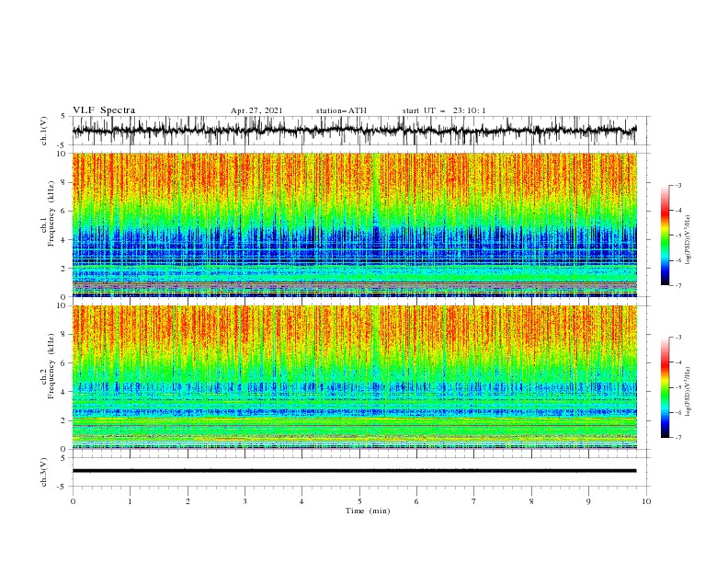Click the "5" tick on the time axis
The width and height of the screenshot is (728, 563).
(x=359, y=501)
